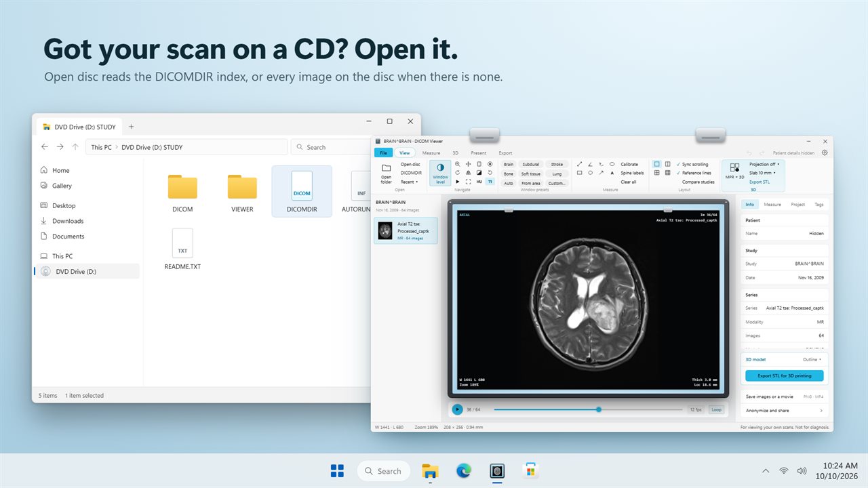The height and width of the screenshot is (488, 868).
Task: Toggle the Loop playback button
Action: click(x=716, y=409)
